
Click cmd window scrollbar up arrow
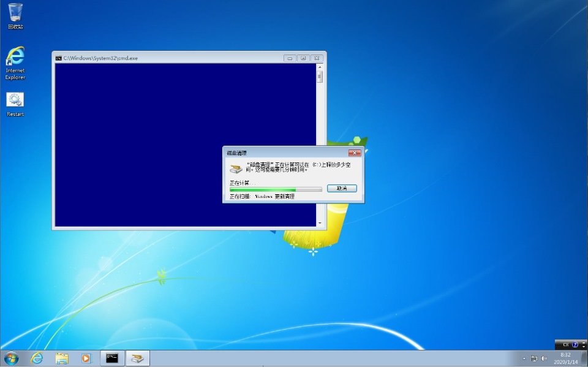(x=320, y=67)
